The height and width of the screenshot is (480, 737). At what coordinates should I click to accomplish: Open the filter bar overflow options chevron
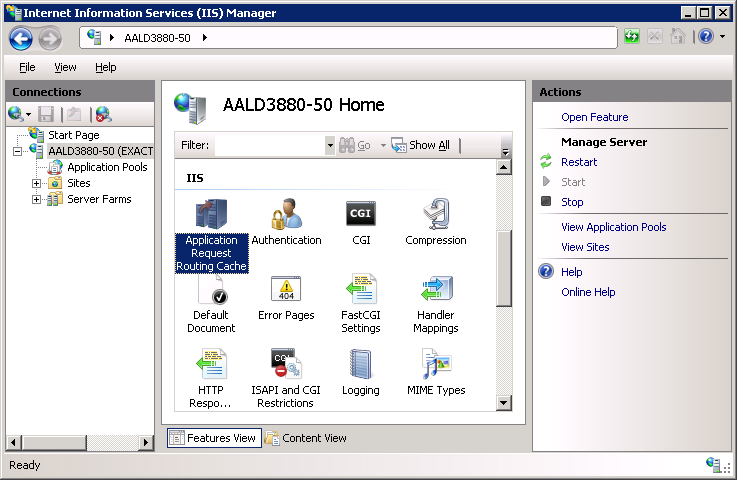click(x=506, y=151)
